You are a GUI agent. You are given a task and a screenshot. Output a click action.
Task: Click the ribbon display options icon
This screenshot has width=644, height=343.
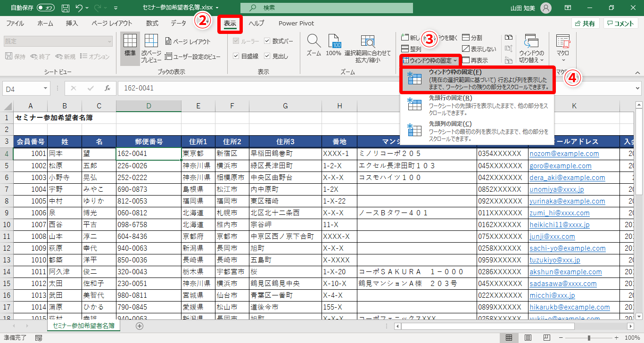pos(568,8)
